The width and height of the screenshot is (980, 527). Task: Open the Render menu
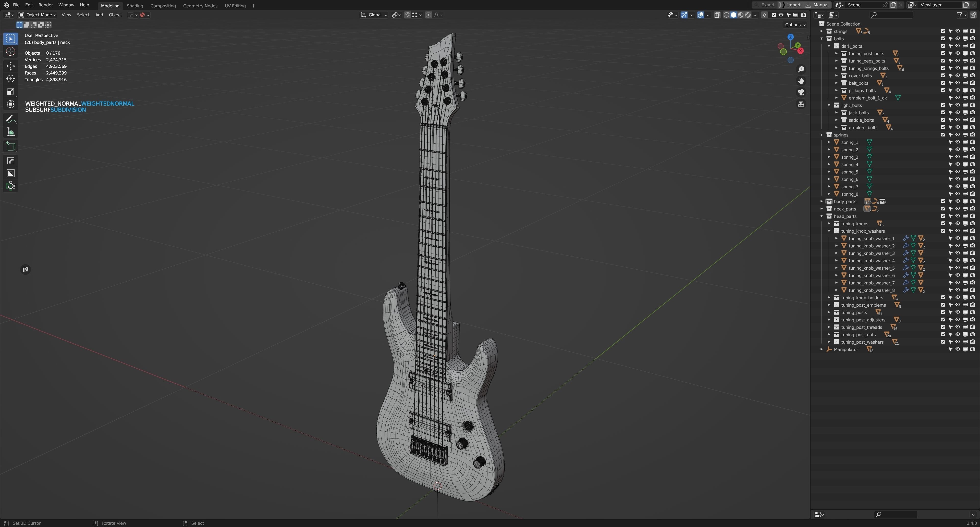coord(46,5)
